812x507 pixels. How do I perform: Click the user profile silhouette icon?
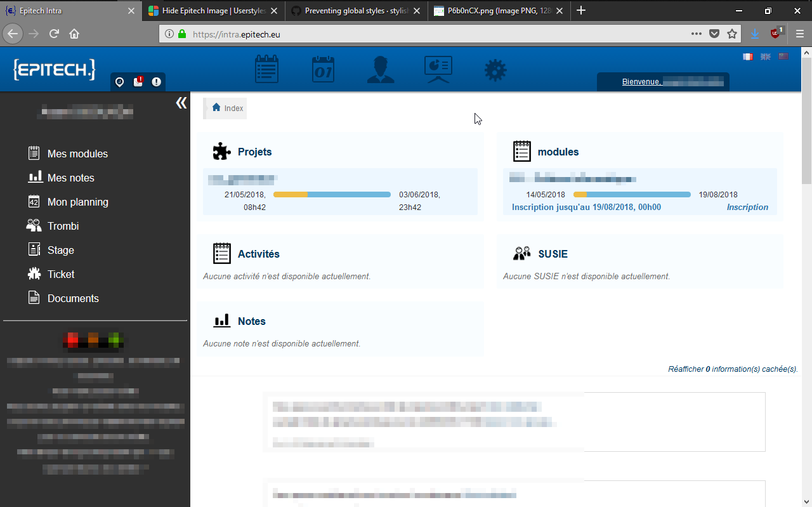(381, 69)
